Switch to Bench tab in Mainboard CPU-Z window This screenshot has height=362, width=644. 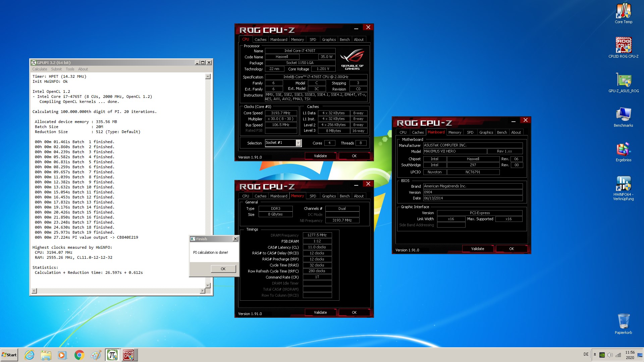502,132
